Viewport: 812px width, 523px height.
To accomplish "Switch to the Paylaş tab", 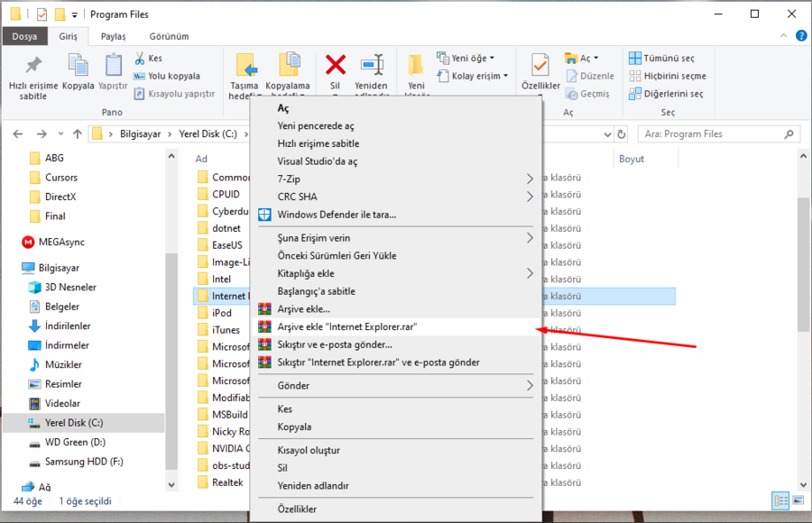I will pyautogui.click(x=113, y=36).
